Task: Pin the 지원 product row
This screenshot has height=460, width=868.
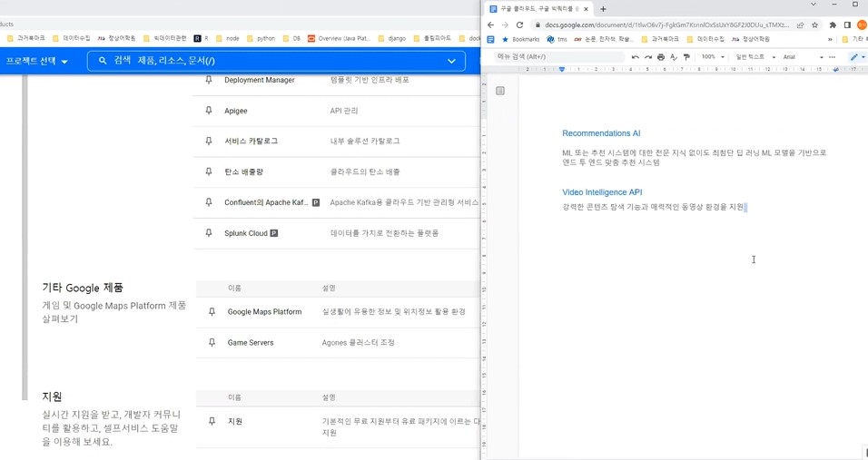Action: [212, 421]
